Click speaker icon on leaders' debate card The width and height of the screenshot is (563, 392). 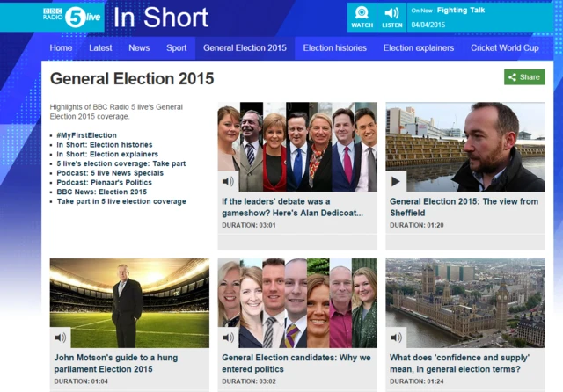[228, 181]
